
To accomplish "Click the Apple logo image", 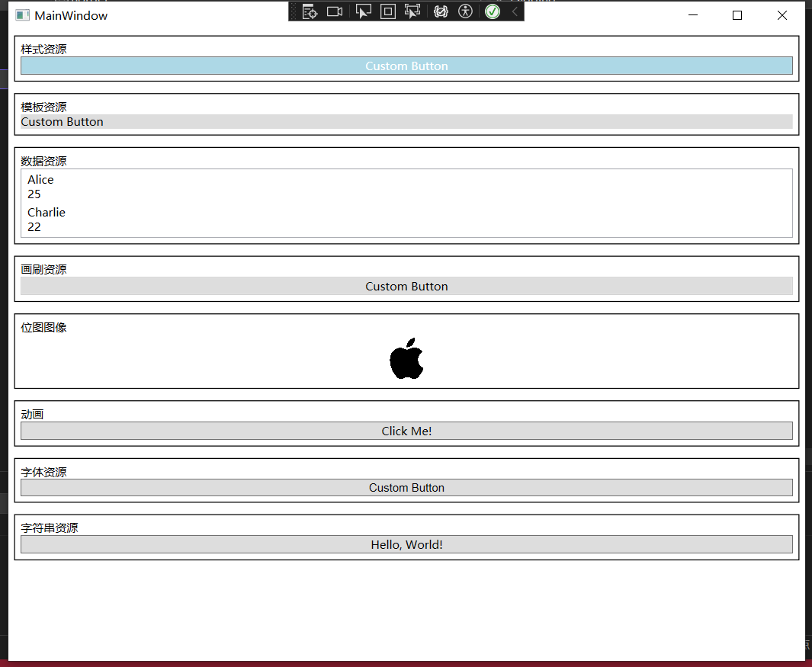I will click(406, 358).
